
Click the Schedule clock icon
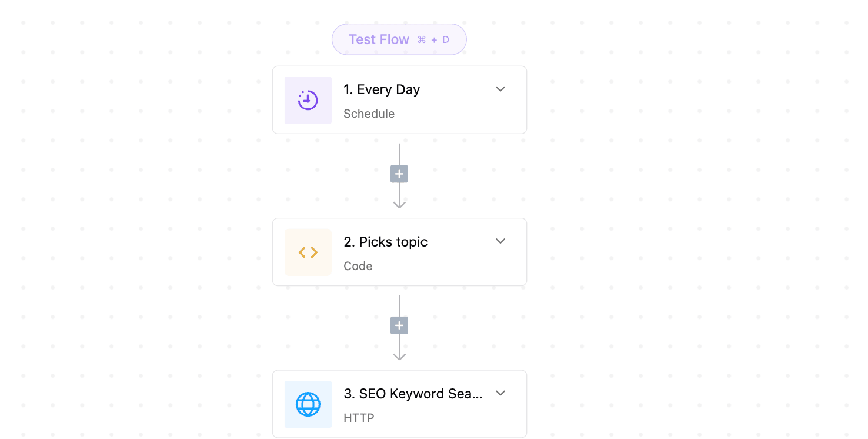(x=308, y=100)
